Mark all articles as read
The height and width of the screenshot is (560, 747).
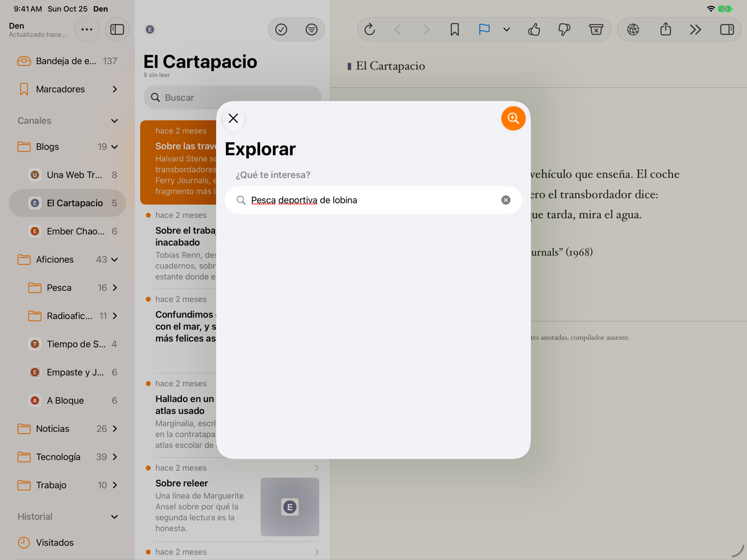(281, 29)
